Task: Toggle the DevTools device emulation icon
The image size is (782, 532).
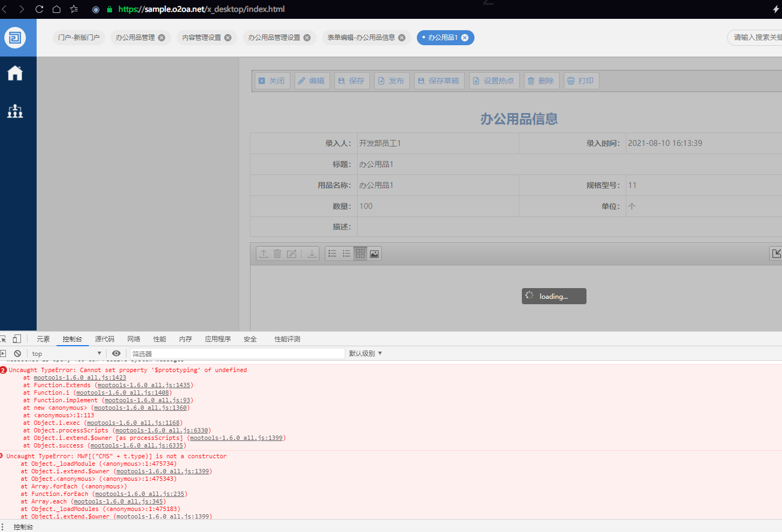Action: click(x=17, y=339)
